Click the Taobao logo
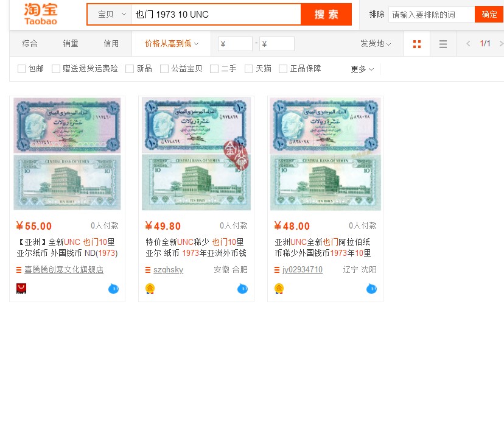 pyautogui.click(x=40, y=13)
